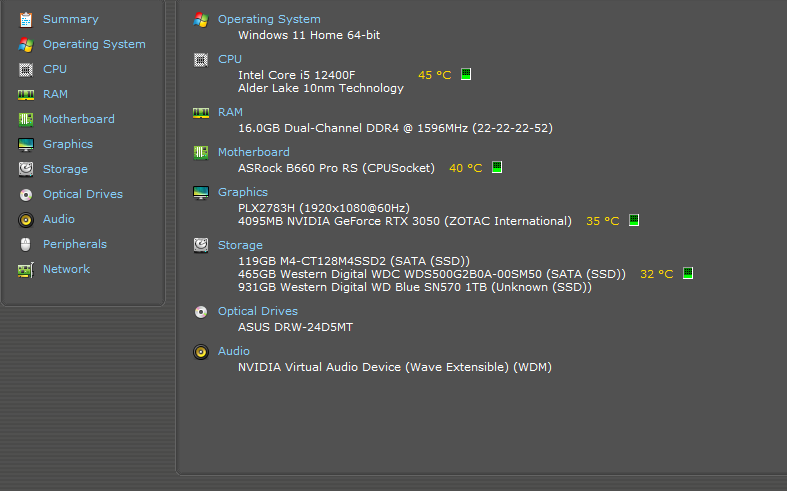Click the green GPU temperature indicator

pyautogui.click(x=634, y=220)
